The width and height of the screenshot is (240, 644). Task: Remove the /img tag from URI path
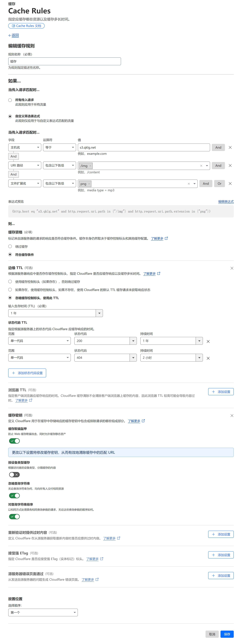click(x=90, y=166)
